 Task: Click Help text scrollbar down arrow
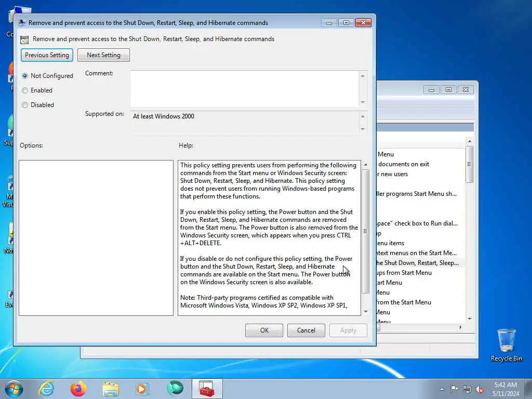click(365, 312)
